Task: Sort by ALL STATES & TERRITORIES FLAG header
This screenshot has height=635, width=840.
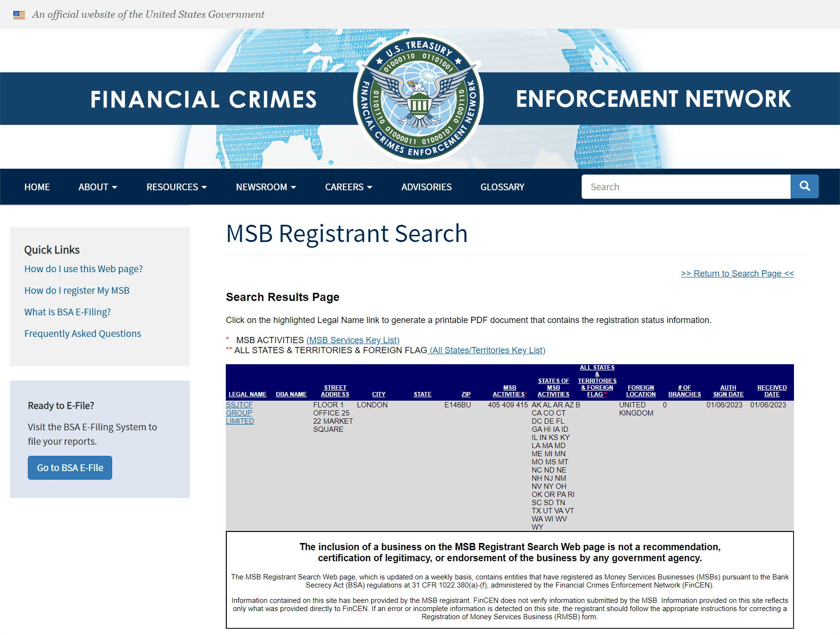Action: pyautogui.click(x=597, y=381)
